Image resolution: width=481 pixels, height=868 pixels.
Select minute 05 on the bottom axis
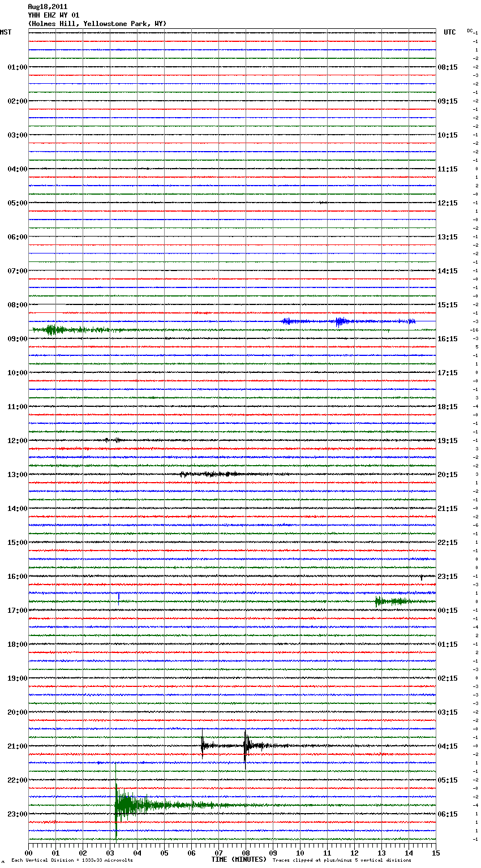coord(165,853)
